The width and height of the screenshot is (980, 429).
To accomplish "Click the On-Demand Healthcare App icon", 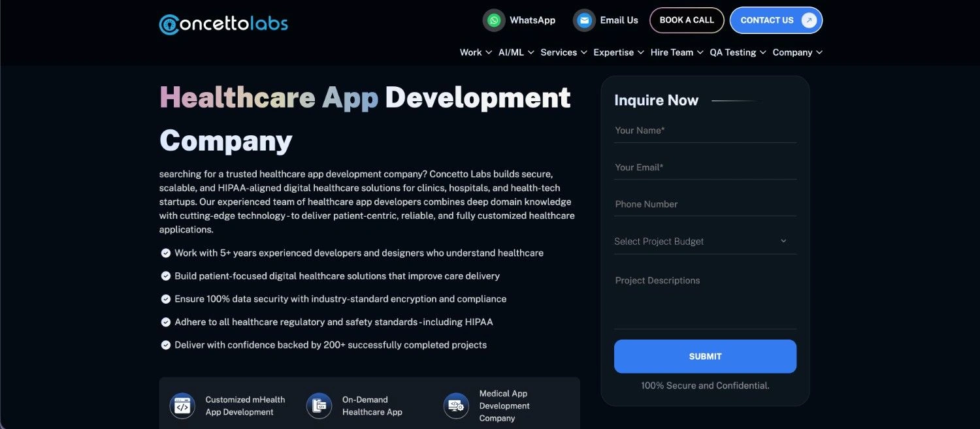I will (319, 405).
